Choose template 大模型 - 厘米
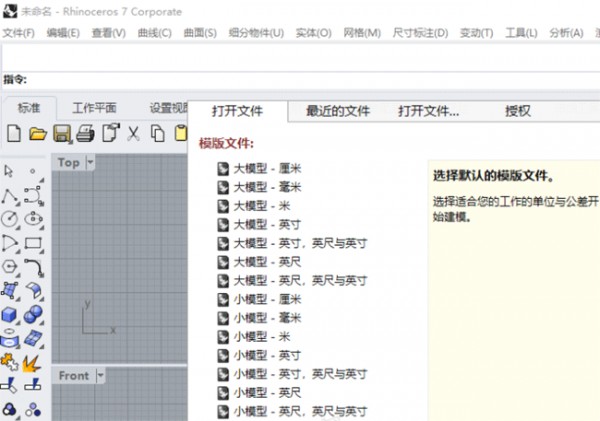This screenshot has height=421, width=600. pos(259,168)
